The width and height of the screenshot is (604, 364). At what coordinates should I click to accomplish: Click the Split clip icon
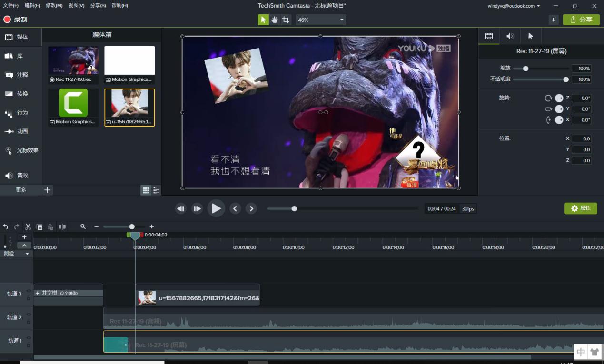pos(62,227)
